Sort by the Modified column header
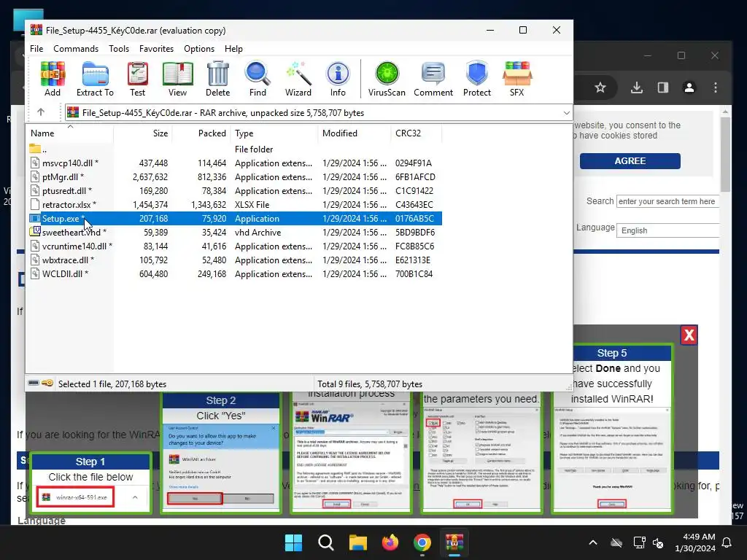Viewport: 747px width, 560px height. (x=355, y=133)
